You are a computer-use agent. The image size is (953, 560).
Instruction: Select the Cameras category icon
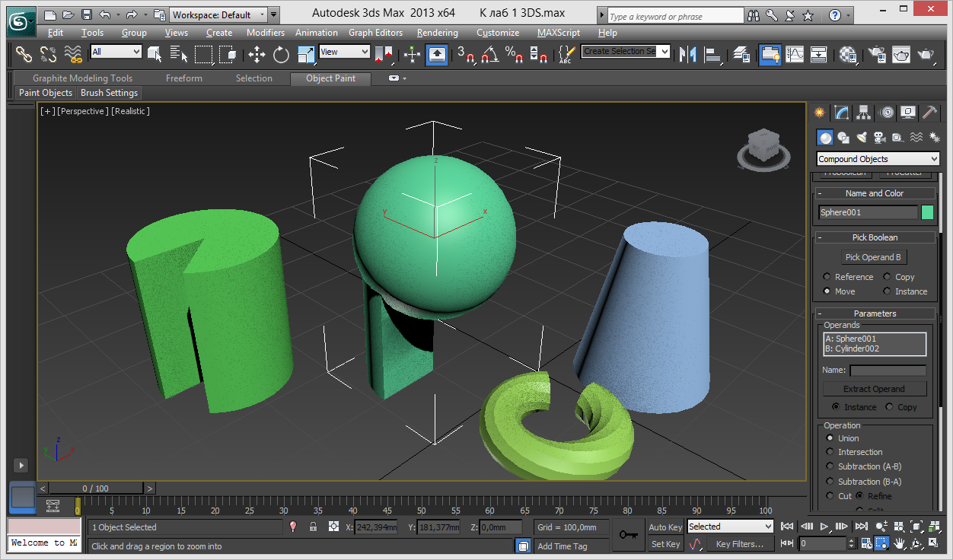pos(879,138)
